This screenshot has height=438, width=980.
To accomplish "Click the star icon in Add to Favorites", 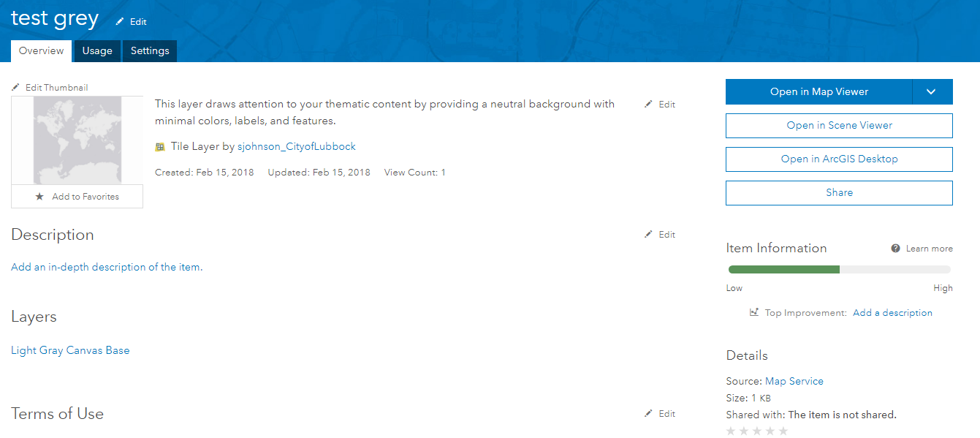I will pyautogui.click(x=39, y=197).
